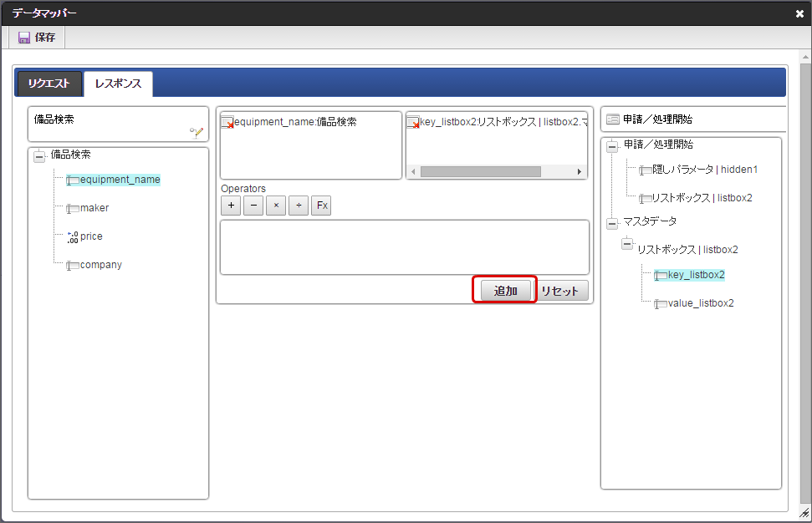The width and height of the screenshot is (812, 523).
Task: Click the edit pencil icon in 備品検索 box
Action: point(197,133)
